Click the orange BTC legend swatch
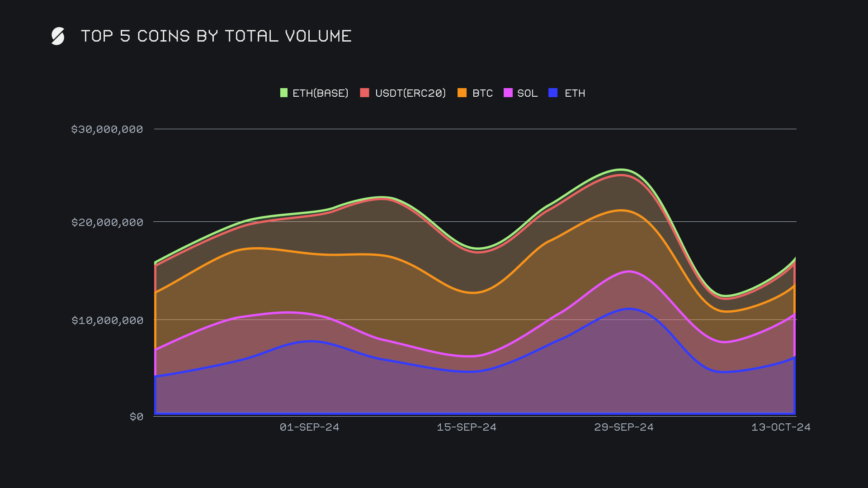The image size is (868, 488). coord(462,93)
